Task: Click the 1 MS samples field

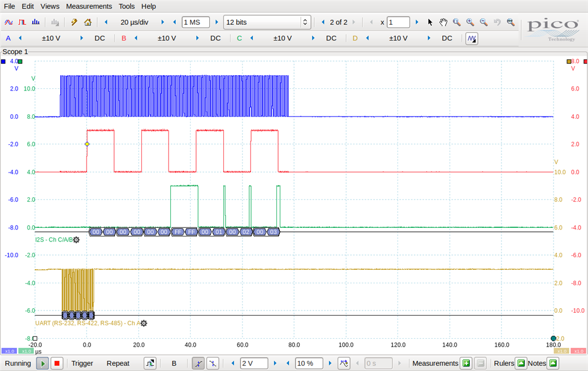Action: tap(196, 22)
